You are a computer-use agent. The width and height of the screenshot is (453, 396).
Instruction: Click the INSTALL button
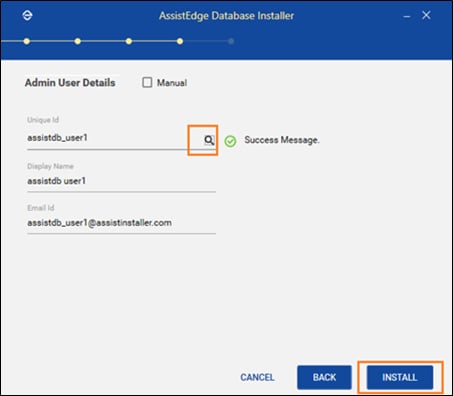(x=400, y=377)
